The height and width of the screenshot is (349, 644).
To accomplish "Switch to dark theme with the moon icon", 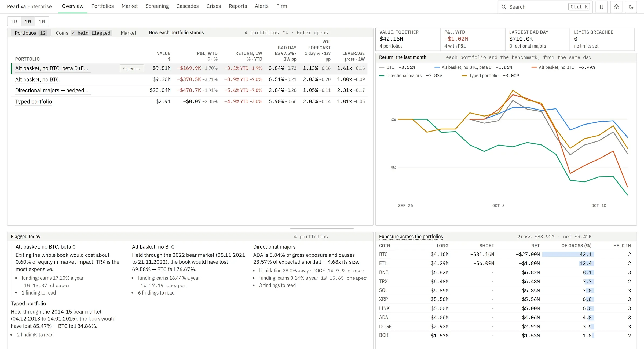I will (x=631, y=7).
